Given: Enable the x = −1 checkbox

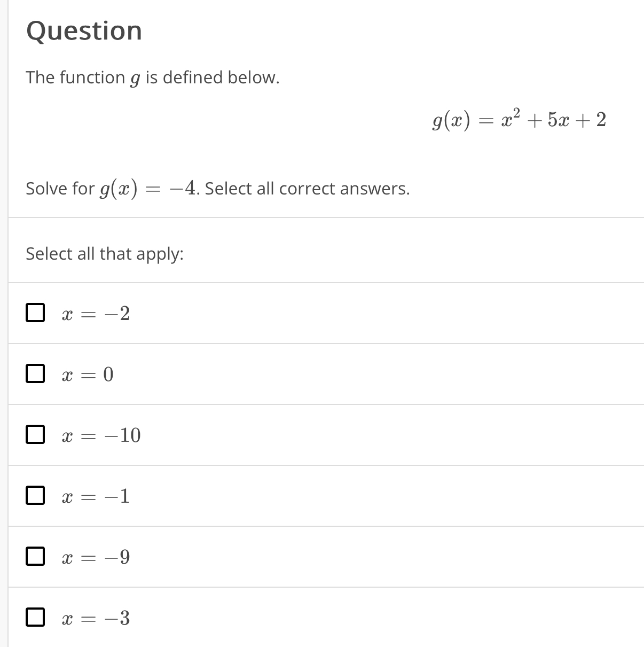Looking at the screenshot, I should coord(35,496).
